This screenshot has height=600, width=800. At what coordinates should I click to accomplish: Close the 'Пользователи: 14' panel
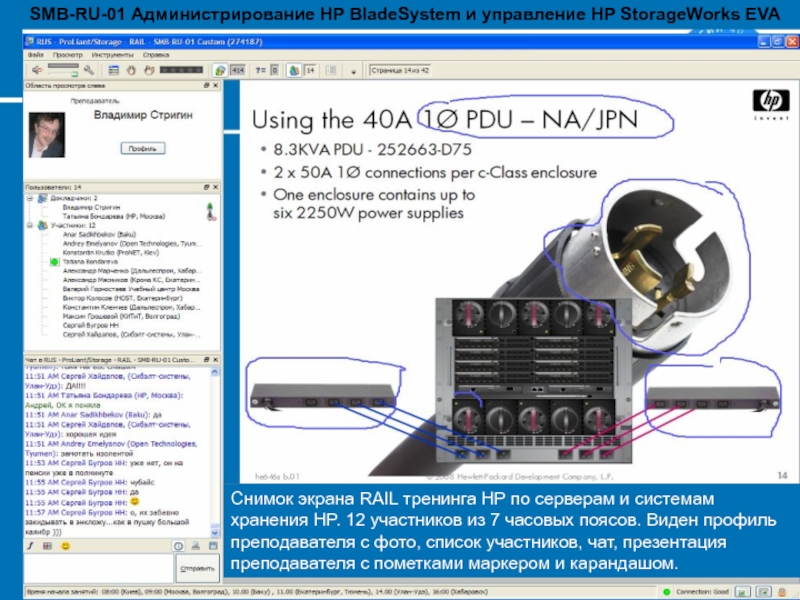coord(215,187)
